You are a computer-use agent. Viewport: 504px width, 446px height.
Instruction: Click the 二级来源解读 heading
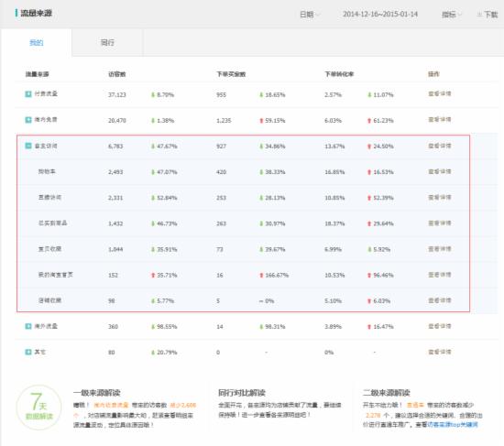pos(387,393)
